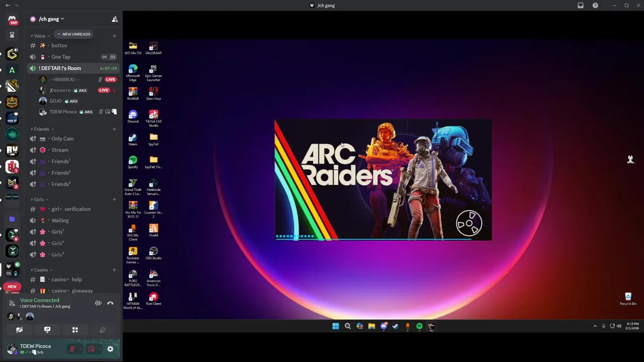Select TDEW Picoca in voice list
Screen dimensions: 644x362
(x=77, y=112)
